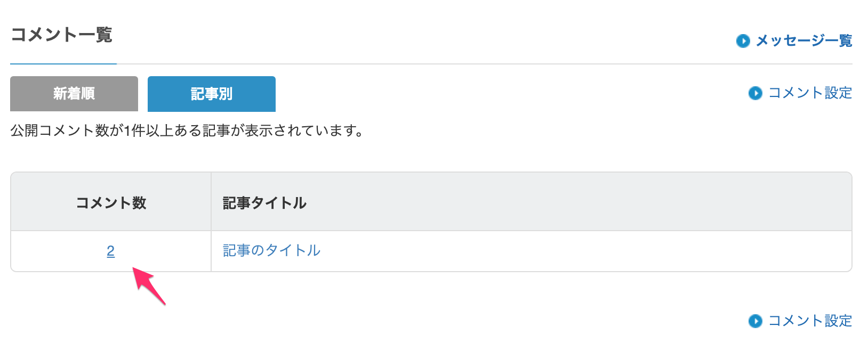The width and height of the screenshot is (868, 359).
Task: Open the 記事のタイトル article link
Action: (271, 251)
